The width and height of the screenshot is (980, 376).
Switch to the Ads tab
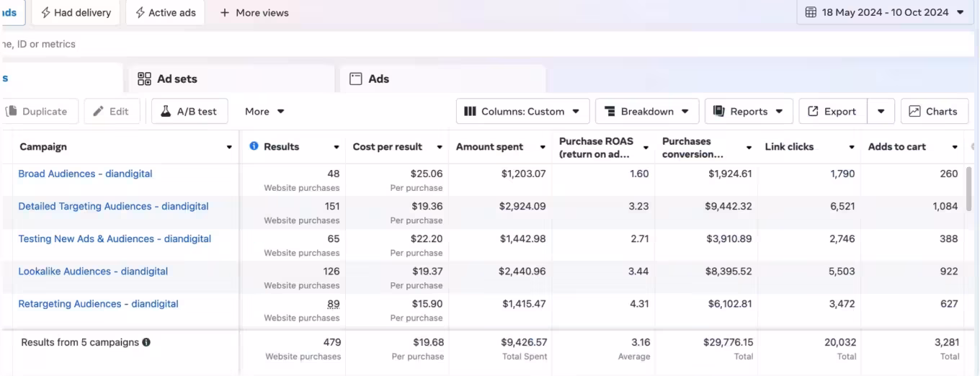pos(442,79)
